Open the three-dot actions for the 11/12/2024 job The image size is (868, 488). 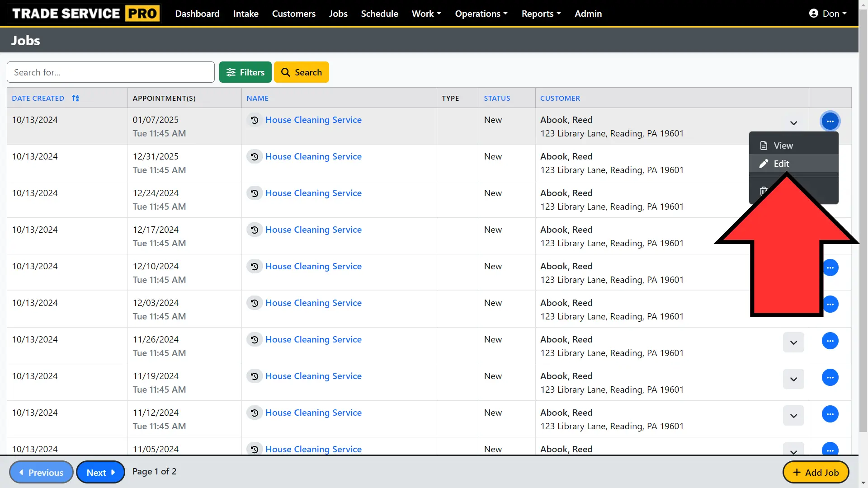click(x=830, y=414)
